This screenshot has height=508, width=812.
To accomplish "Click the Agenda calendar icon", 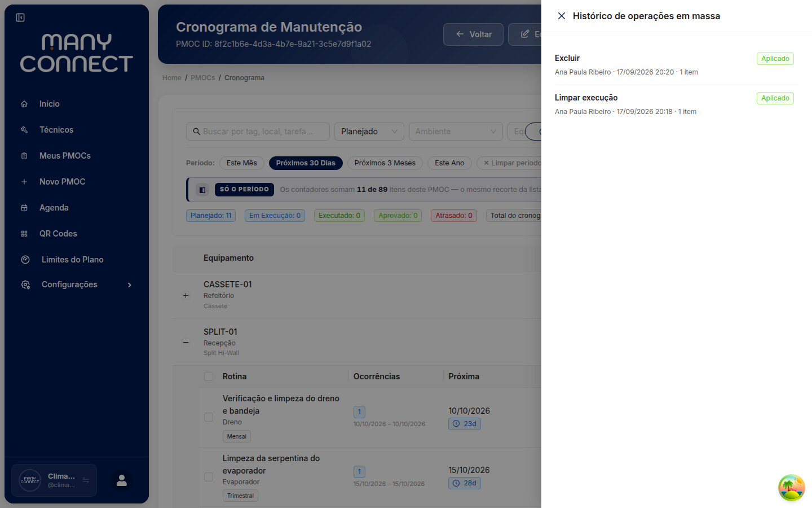I will tap(24, 208).
